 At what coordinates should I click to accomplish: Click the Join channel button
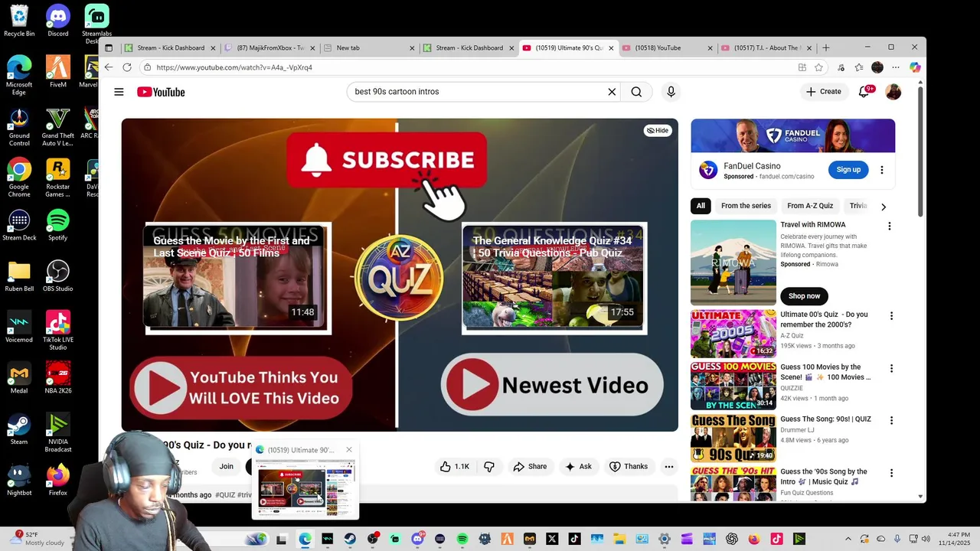coord(226,467)
